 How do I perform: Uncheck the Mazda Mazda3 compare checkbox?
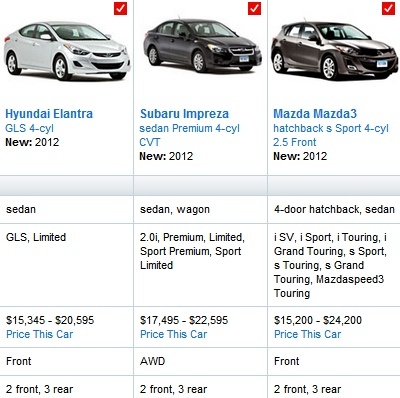[x=388, y=8]
